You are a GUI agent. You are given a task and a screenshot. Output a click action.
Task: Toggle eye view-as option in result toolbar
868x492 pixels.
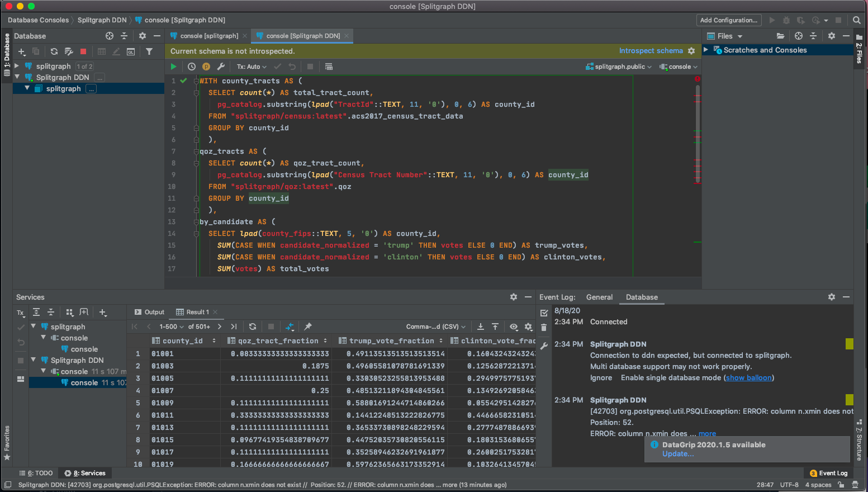pyautogui.click(x=514, y=327)
